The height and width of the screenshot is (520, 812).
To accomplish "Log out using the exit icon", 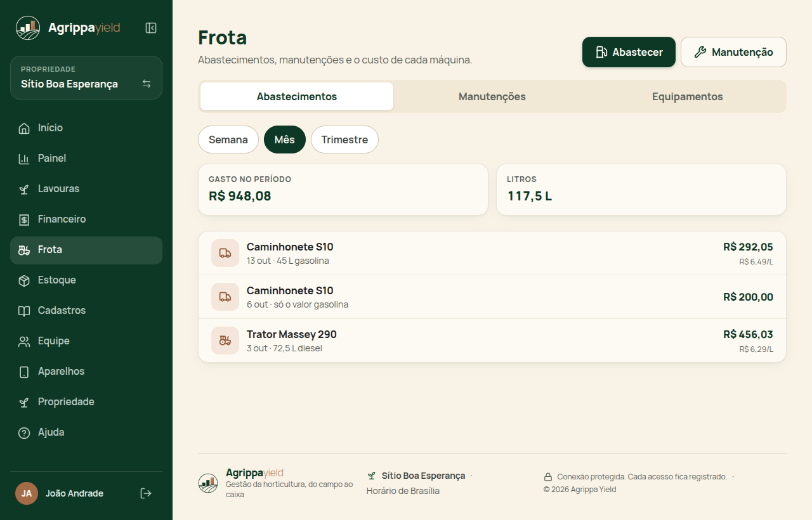I will coord(146,493).
